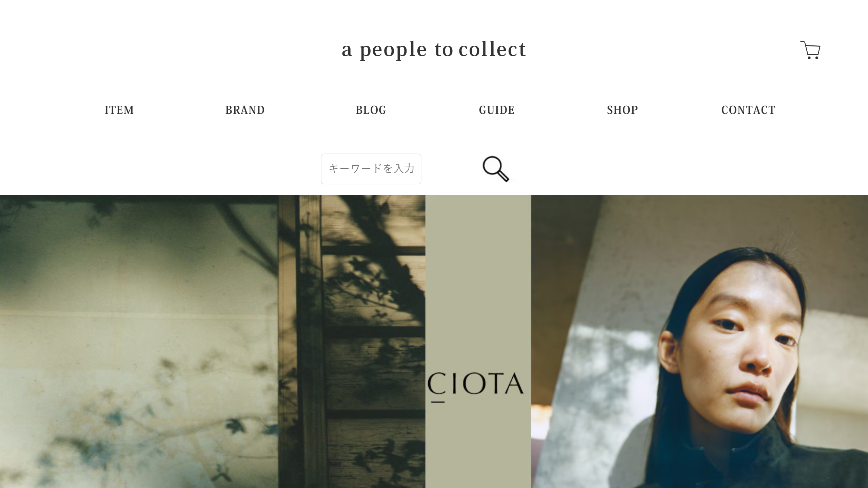Open the BLOG section
The height and width of the screenshot is (488, 868).
coord(371,110)
